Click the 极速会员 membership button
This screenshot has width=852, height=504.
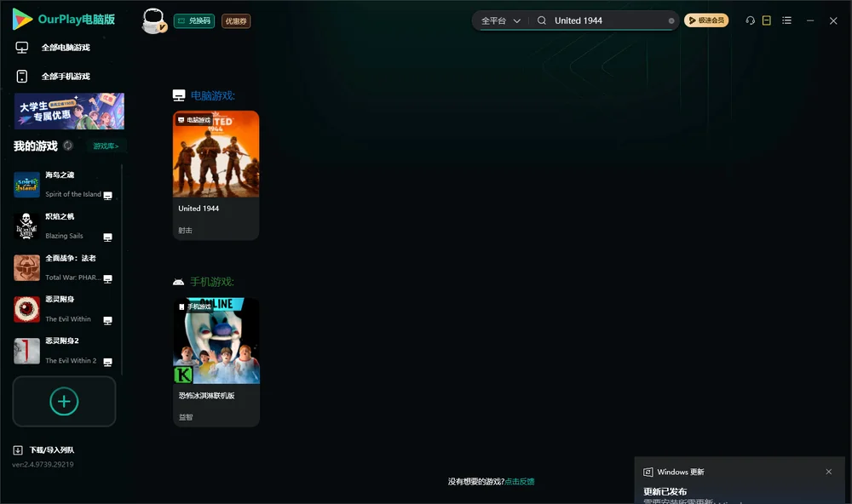pyautogui.click(x=706, y=20)
